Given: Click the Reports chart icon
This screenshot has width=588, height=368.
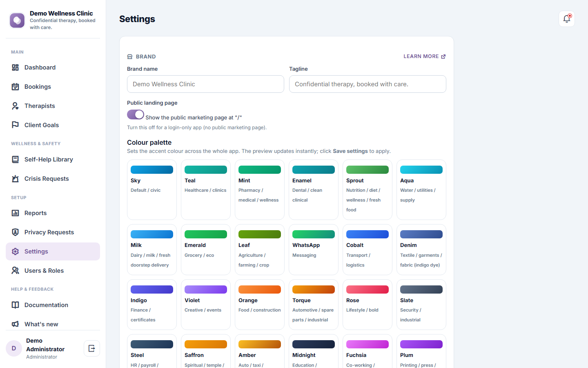Looking at the screenshot, I should [x=16, y=213].
